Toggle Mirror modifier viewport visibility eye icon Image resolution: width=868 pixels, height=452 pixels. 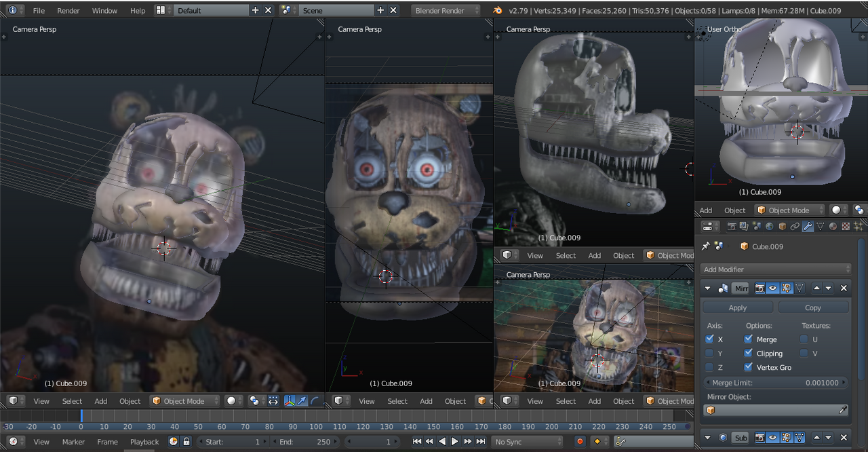click(x=772, y=288)
